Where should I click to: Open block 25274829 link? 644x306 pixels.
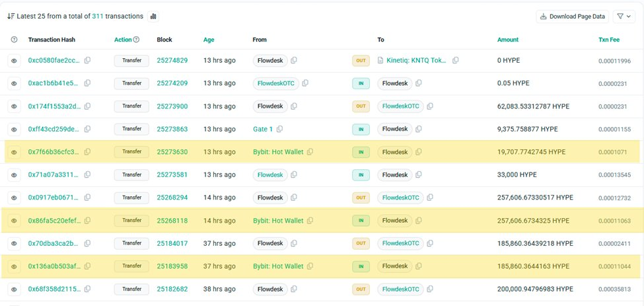coord(172,60)
